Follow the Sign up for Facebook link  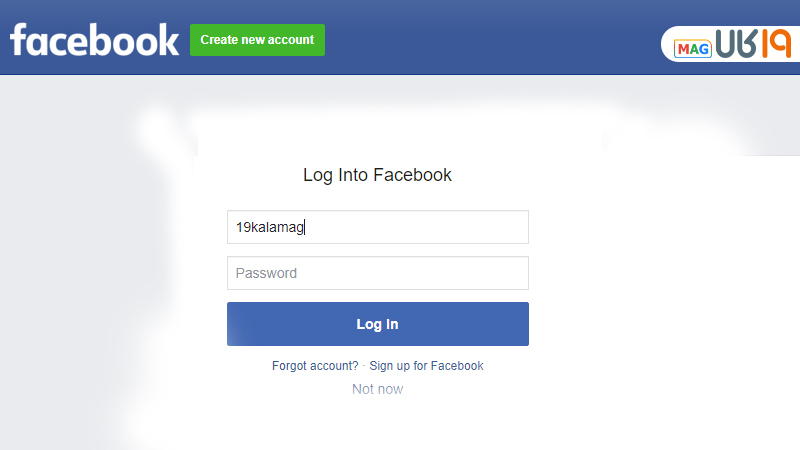(x=426, y=366)
